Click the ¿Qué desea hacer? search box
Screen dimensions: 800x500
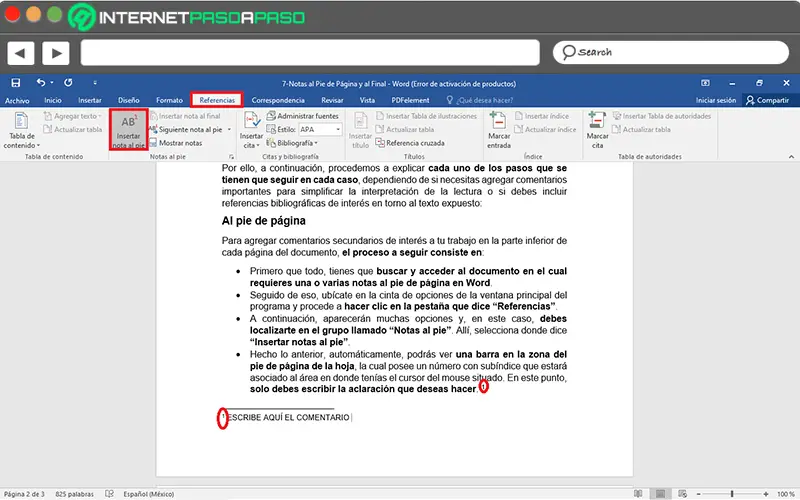point(480,101)
